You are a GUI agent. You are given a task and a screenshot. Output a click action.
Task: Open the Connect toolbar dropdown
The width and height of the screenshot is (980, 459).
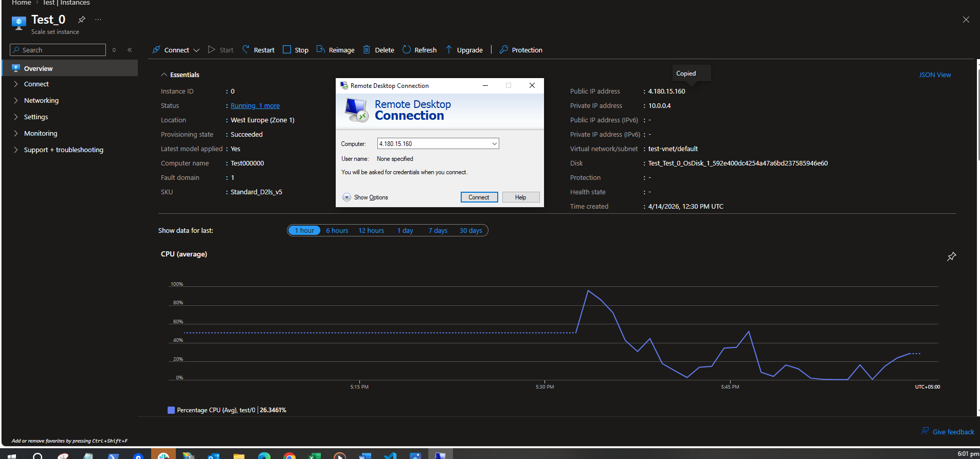[176, 50]
